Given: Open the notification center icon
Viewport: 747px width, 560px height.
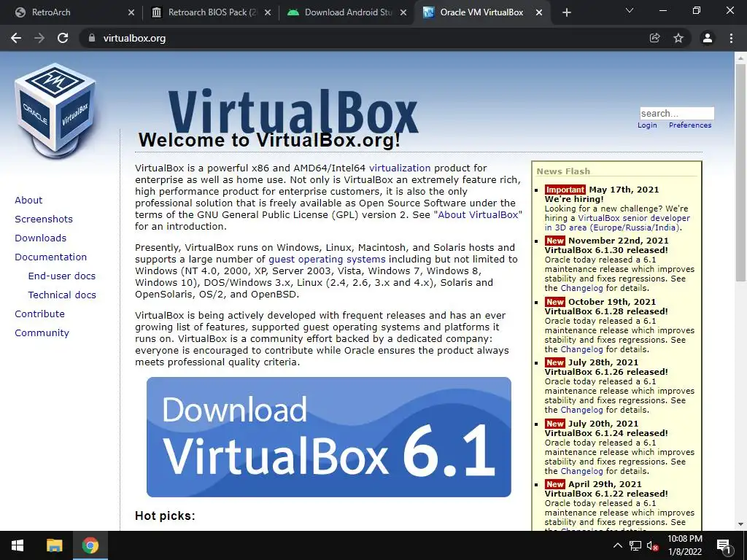Looking at the screenshot, I should pos(724,546).
